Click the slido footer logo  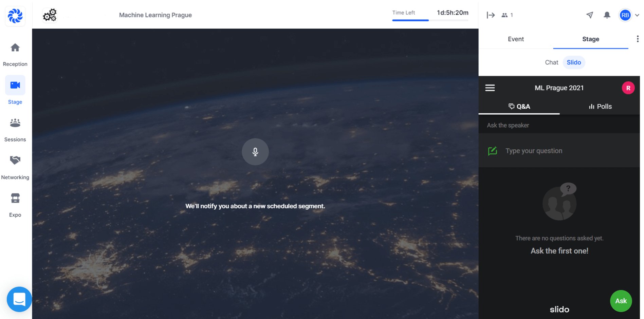(x=559, y=309)
